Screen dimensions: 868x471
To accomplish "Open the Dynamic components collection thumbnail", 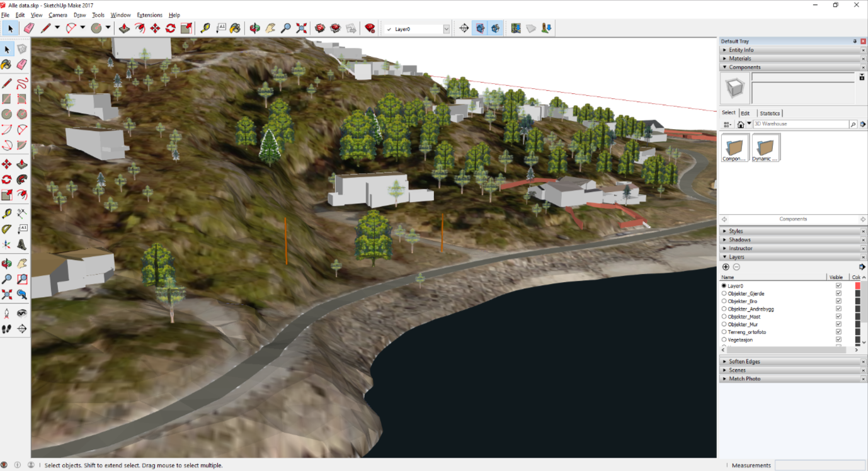I will pos(766,148).
